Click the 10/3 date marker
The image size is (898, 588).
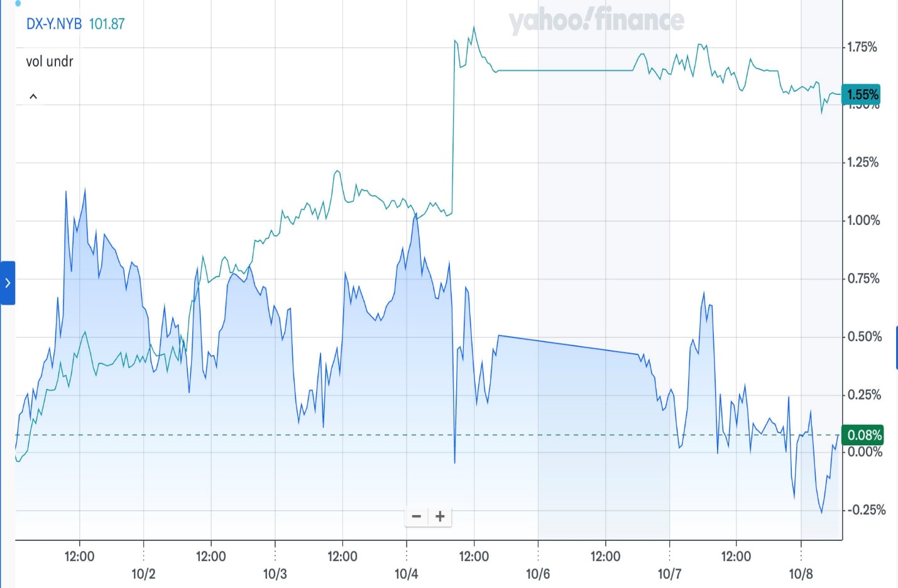coord(275,574)
